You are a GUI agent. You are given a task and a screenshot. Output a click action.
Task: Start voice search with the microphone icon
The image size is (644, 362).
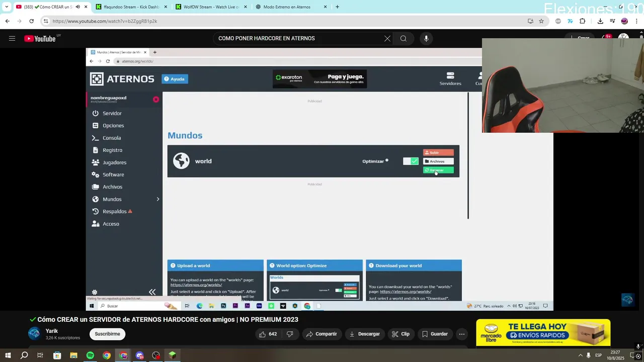point(426,38)
